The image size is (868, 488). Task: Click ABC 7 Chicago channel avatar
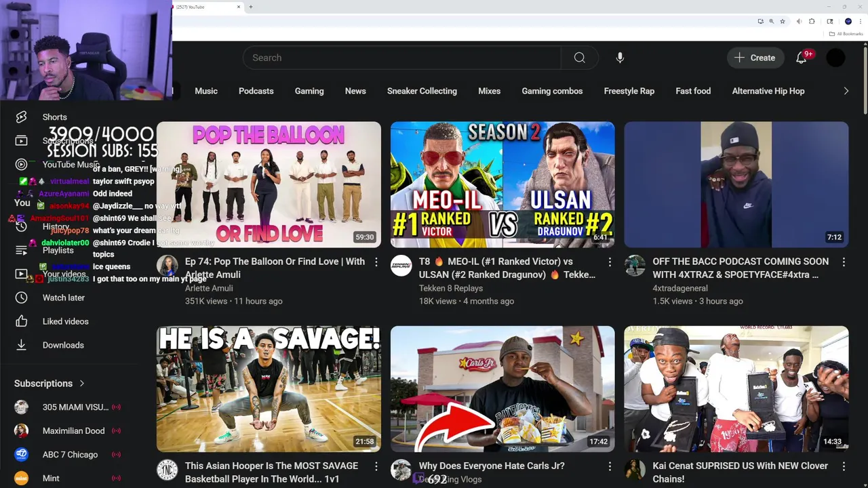[x=21, y=455]
